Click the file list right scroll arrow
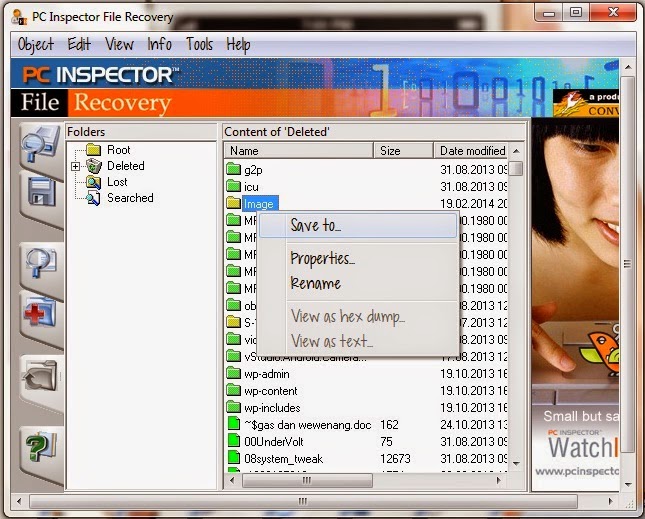Screen dimensions: 645x519 click(499, 480)
